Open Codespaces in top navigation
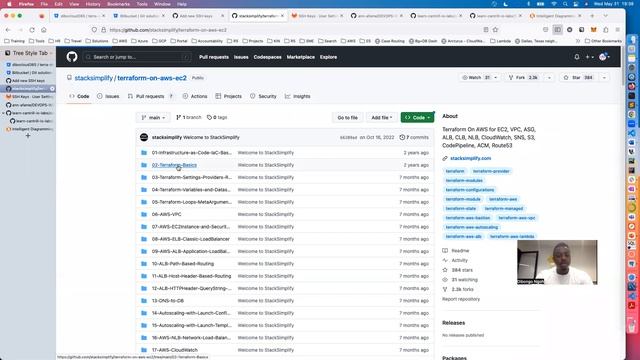Screen dimensions: 640x360 point(267,57)
